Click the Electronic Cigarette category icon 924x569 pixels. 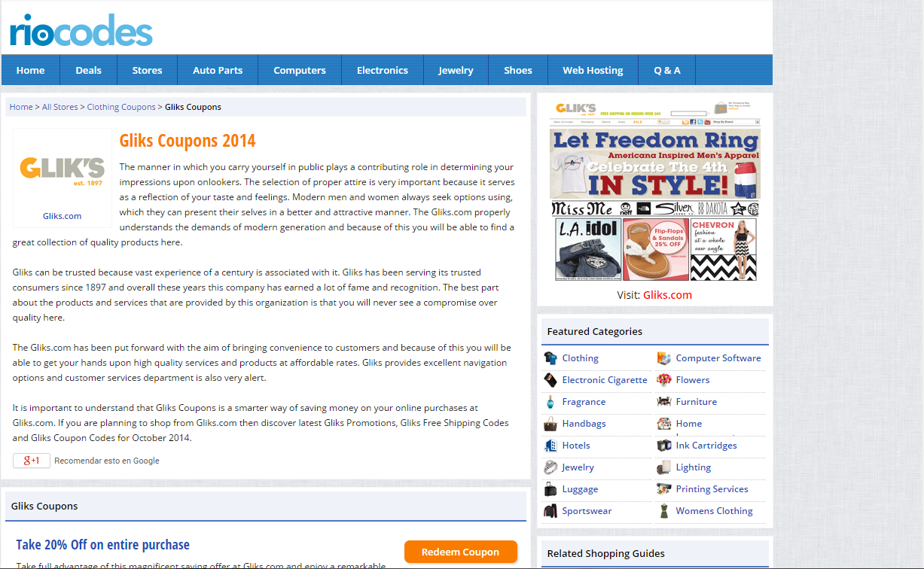click(x=550, y=380)
